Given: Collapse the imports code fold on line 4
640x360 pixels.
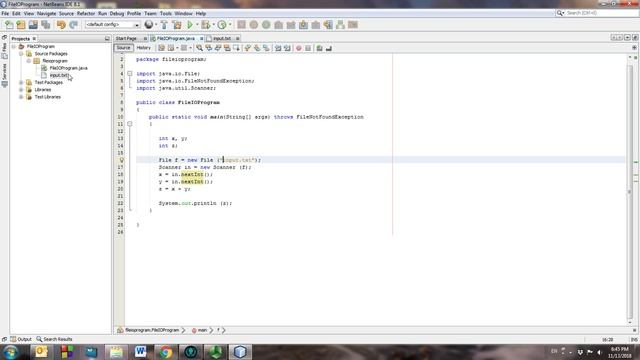Looking at the screenshot, I should [129, 74].
